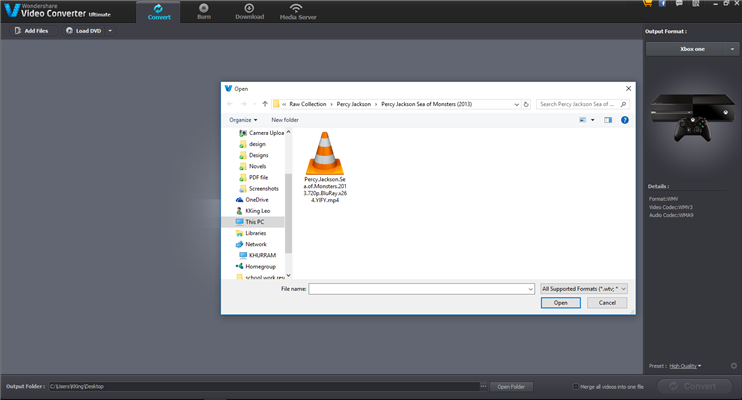Switch to the Burn tab

[204, 12]
